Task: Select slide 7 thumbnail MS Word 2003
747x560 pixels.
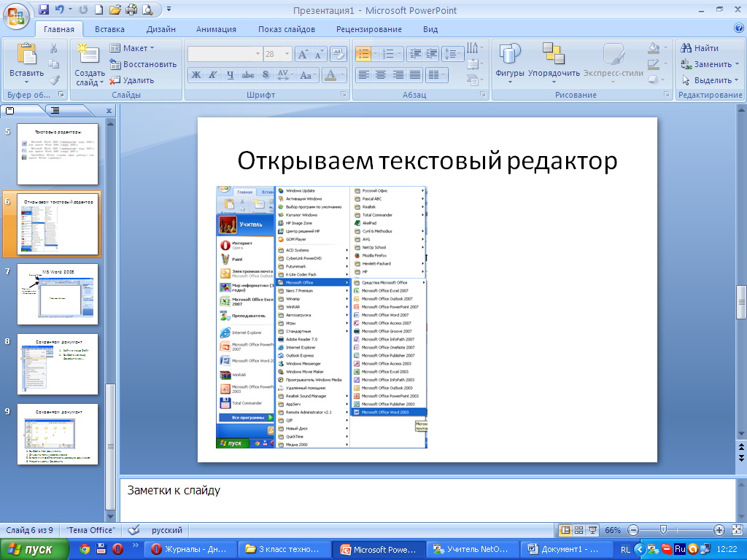Action: pos(58,295)
